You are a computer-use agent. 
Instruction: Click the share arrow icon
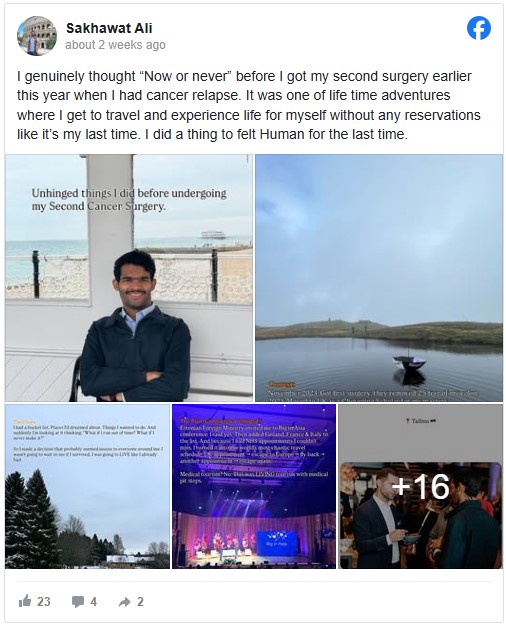[125, 602]
